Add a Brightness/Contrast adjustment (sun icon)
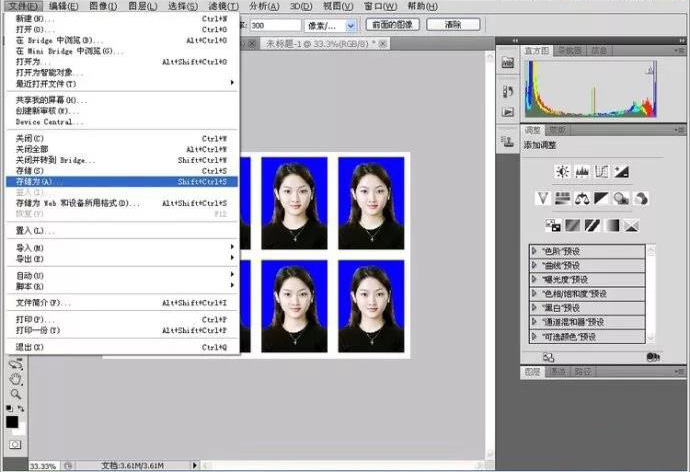This screenshot has width=690, height=472. tap(563, 172)
